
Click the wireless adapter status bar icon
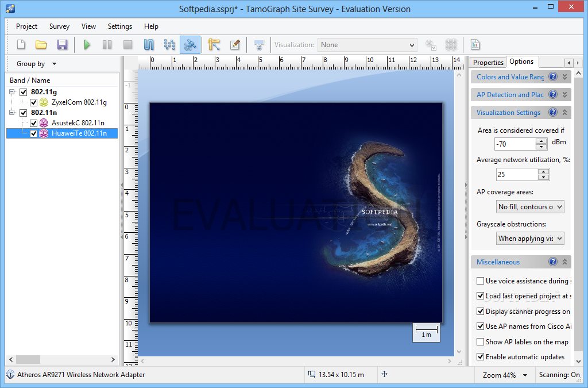(10, 374)
